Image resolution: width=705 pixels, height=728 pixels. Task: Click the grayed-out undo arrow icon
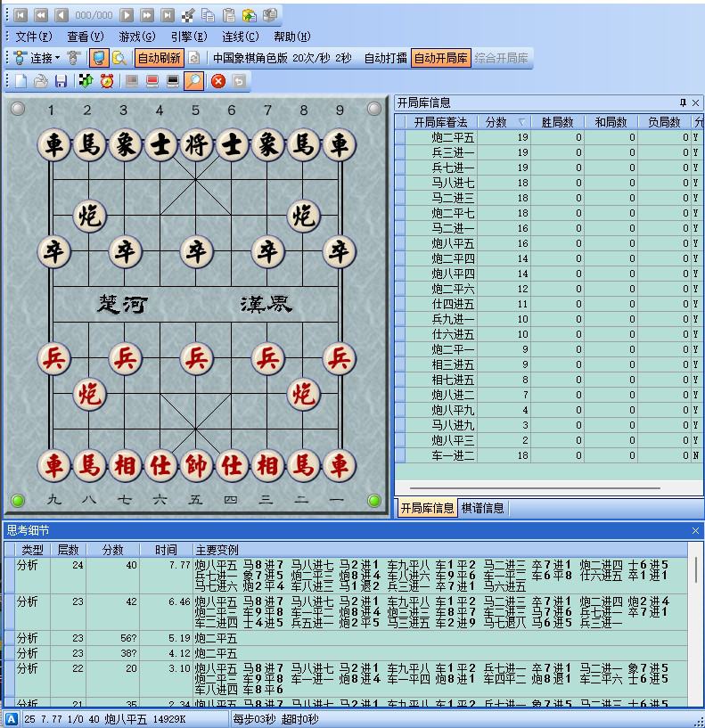pos(239,81)
